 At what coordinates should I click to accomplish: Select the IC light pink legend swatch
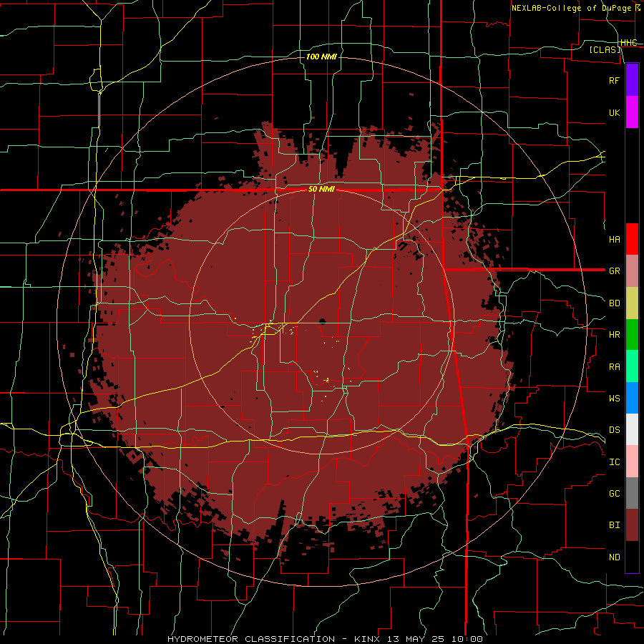(x=632, y=462)
